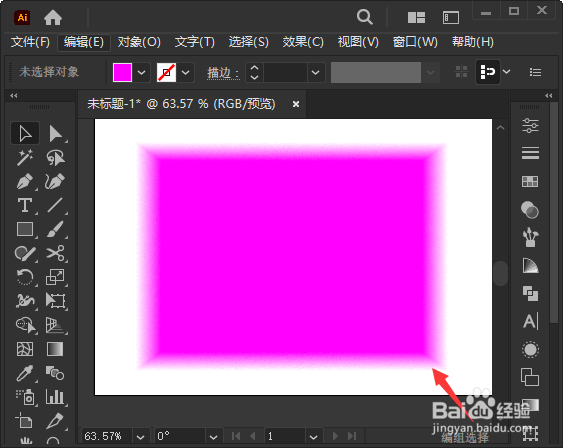Select the Mesh tool
Viewport: 563px width, 448px height.
point(25,349)
